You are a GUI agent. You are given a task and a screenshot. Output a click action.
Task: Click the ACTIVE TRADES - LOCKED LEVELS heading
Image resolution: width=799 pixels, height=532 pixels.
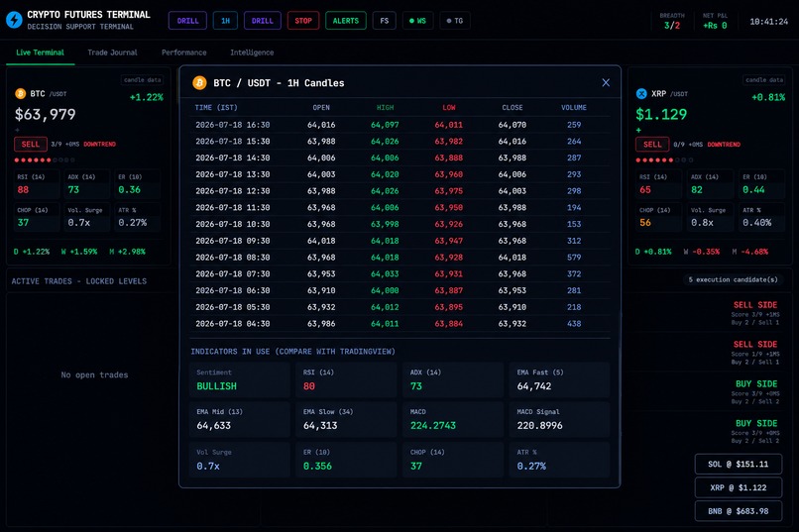[x=79, y=281]
